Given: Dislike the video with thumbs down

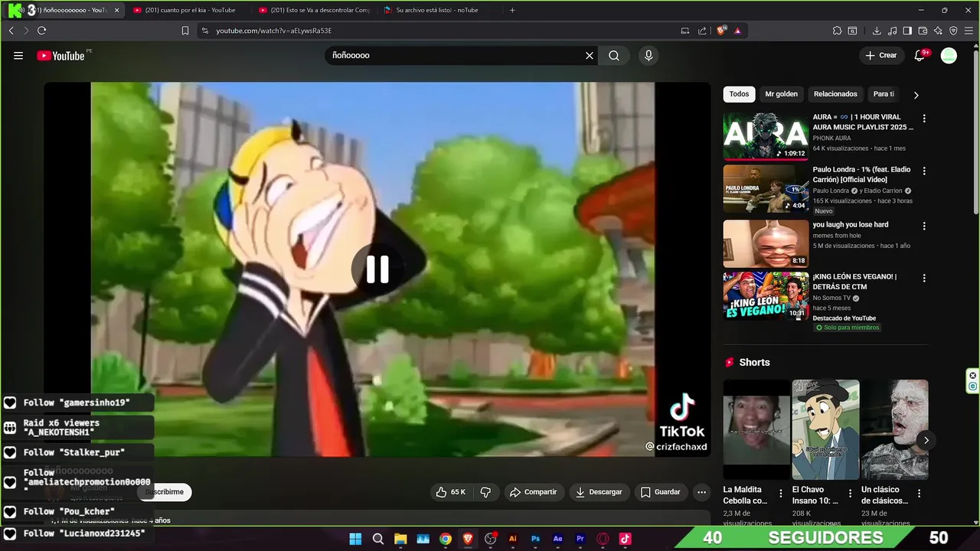Looking at the screenshot, I should (485, 492).
